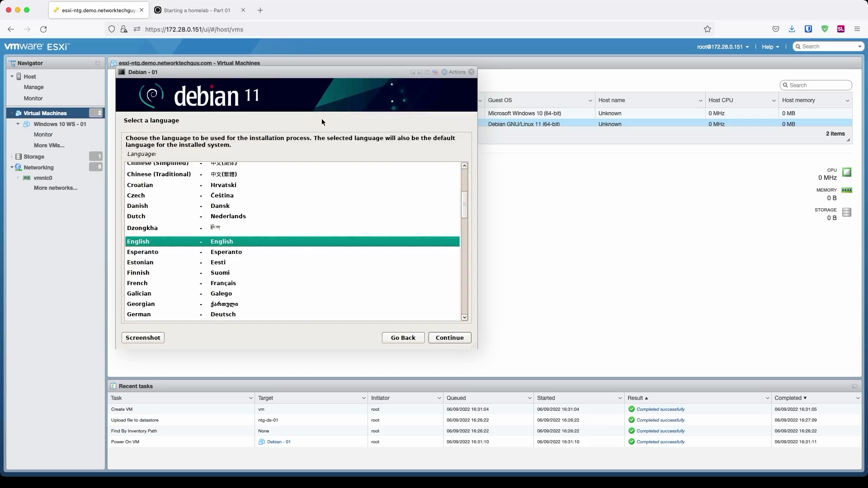The image size is (868, 488).
Task: Click the Recent tasks clipboard icon
Action: 113,386
